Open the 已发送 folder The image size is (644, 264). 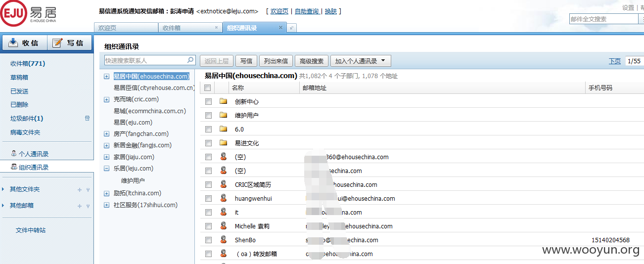[19, 91]
